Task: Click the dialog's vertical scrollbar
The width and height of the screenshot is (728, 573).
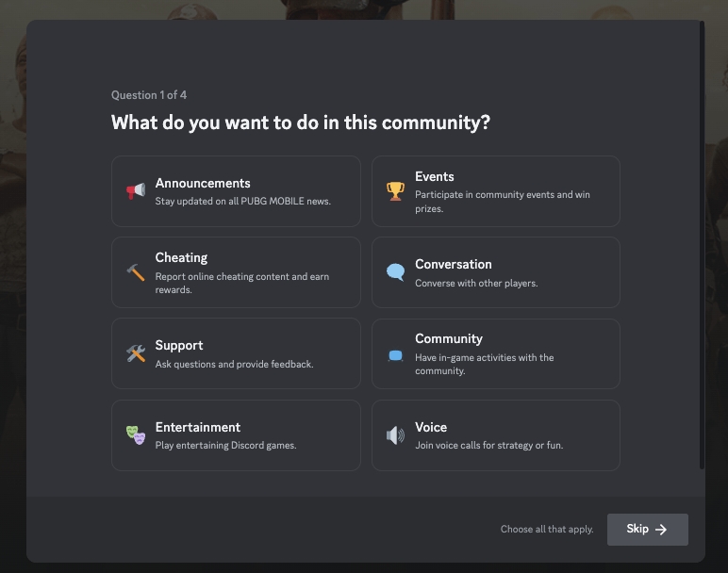Action: pyautogui.click(x=702, y=245)
